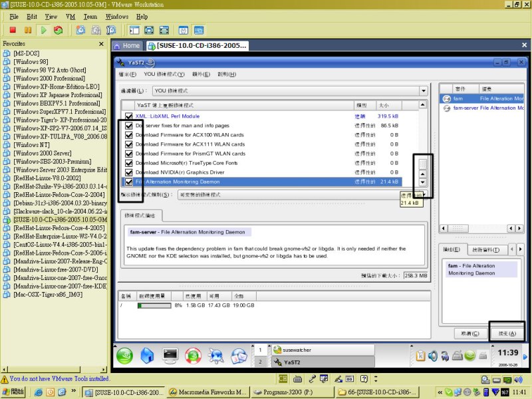Viewport: 532px width, 399px height.
Task: Click the YaST2 accept button labeled (A)
Action: tap(507, 334)
